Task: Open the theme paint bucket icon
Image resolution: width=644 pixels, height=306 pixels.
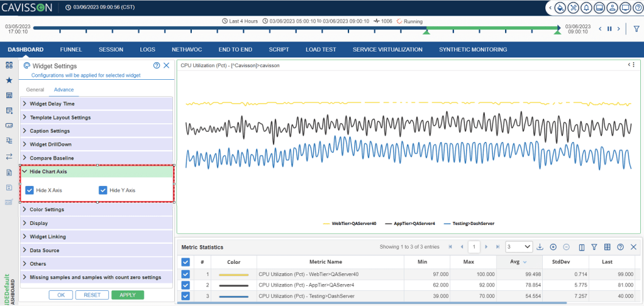Action: (x=559, y=8)
